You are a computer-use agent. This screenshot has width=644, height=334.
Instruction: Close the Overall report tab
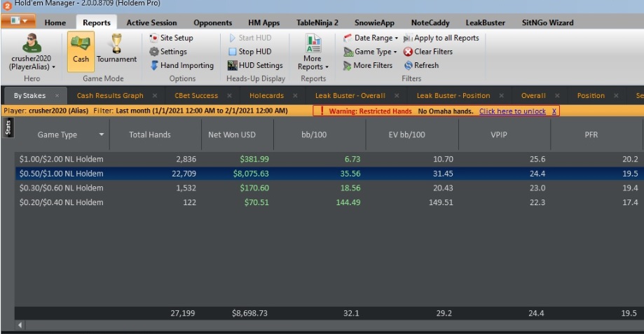click(x=557, y=96)
